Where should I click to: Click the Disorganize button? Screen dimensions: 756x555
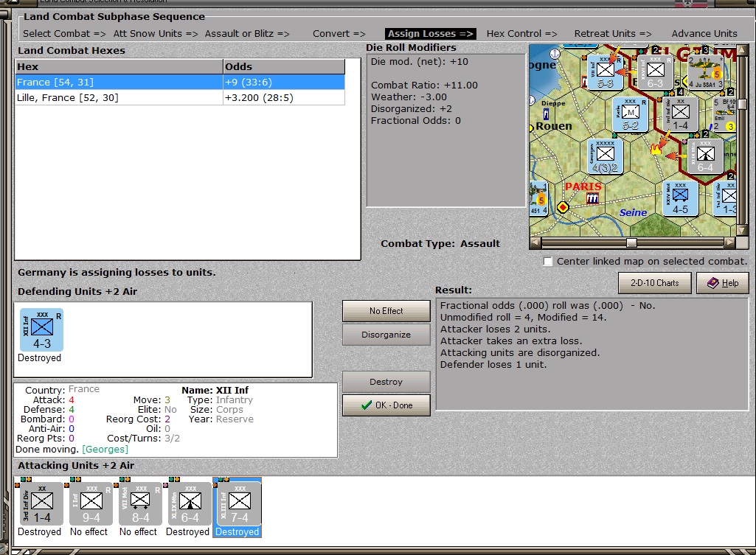pyautogui.click(x=386, y=335)
